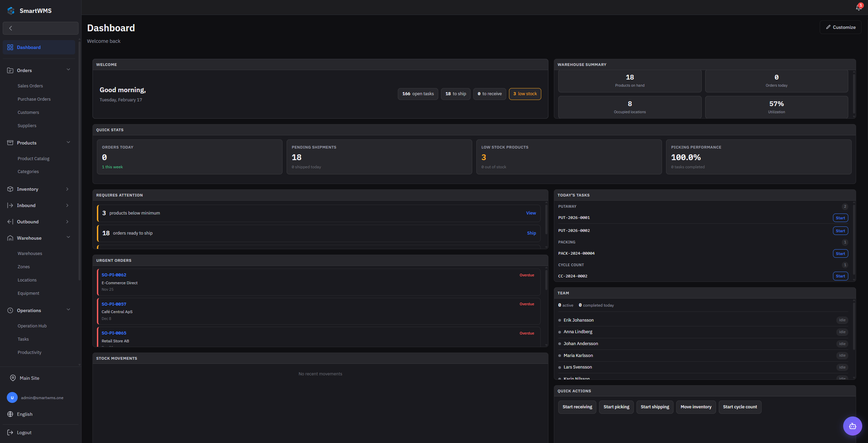Expand the Inventory menu section
Screen dimensions: 868x443
pyautogui.click(x=67, y=189)
